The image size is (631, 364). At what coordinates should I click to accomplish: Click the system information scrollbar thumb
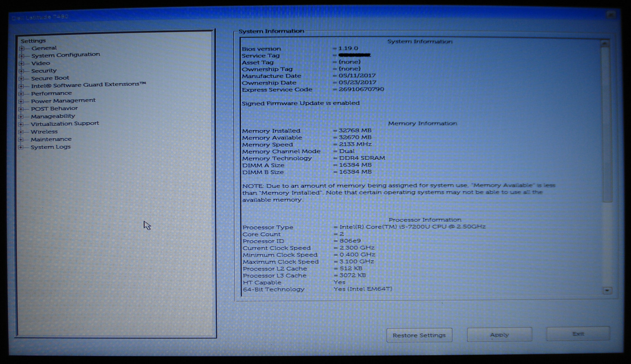(607, 124)
